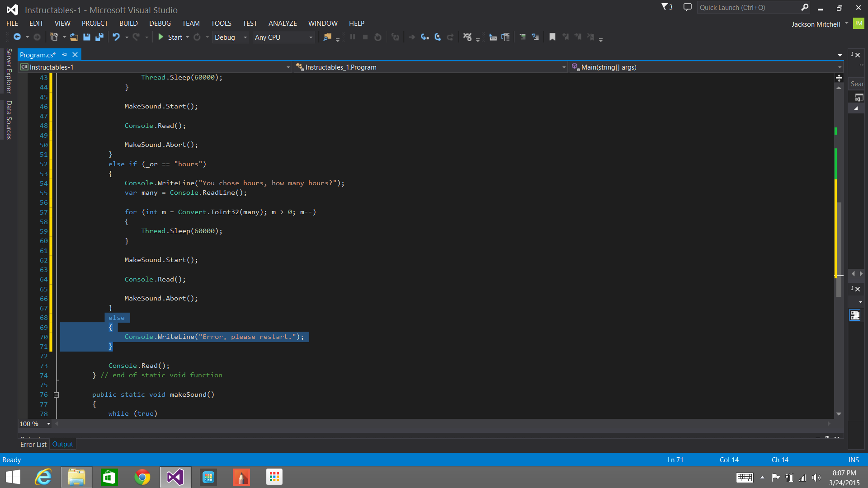
Task: Switch to the Output tab
Action: click(62, 443)
